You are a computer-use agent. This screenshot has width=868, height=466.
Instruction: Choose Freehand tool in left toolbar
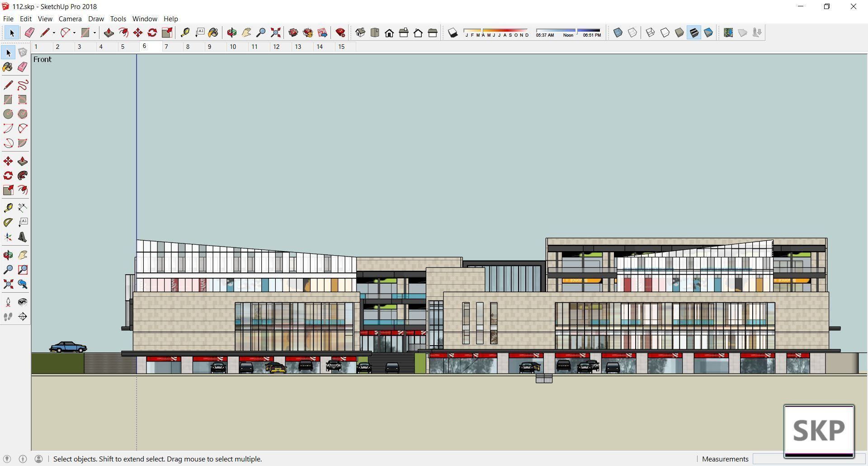pyautogui.click(x=23, y=85)
